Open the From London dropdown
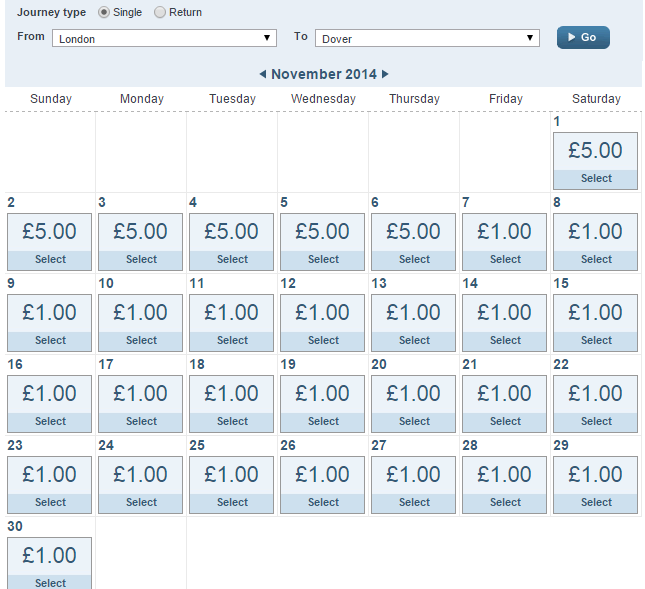Viewport: 645px width, 589px height. [x=164, y=38]
